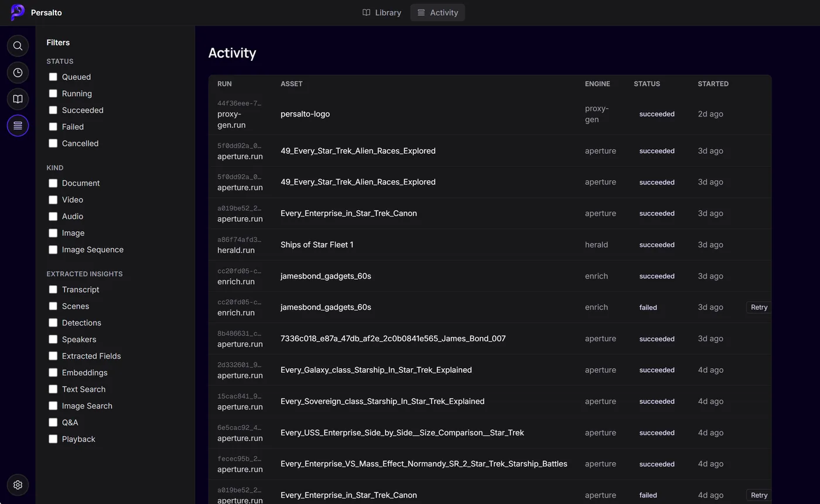820x504 pixels.
Task: Open Every_Enterprise_VS_Mass_Effect_Normandy asset
Action: click(423, 464)
